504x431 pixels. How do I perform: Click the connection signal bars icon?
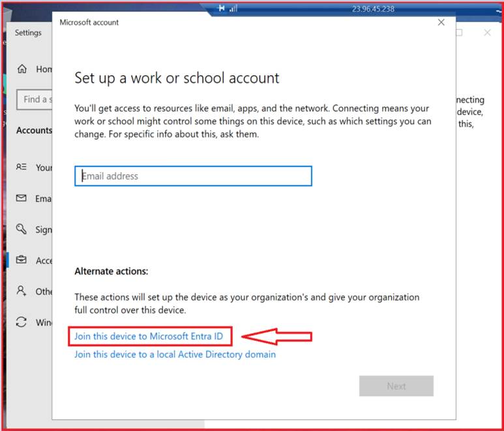point(233,8)
